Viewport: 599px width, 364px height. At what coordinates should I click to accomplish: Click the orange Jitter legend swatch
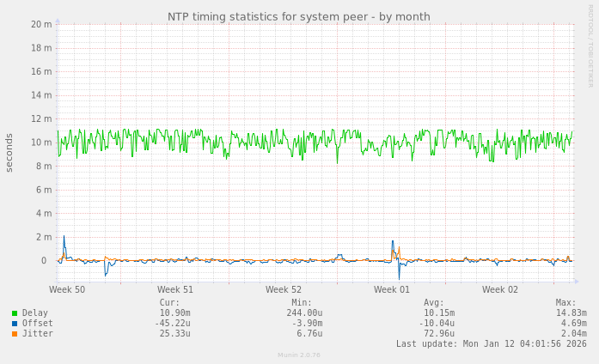click(15, 334)
